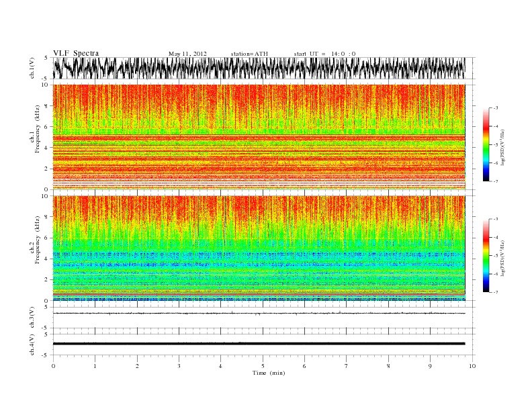Image resolution: width=532 pixels, height=411 pixels.
Task: Click the '6' kHz tick on ch.2 spectrogram
Action: pos(47,238)
